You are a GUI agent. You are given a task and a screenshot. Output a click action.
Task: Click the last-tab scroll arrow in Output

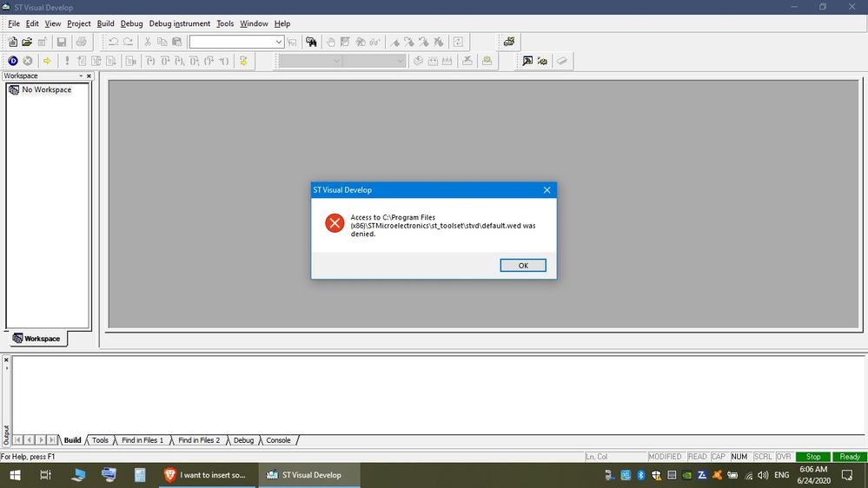point(52,440)
